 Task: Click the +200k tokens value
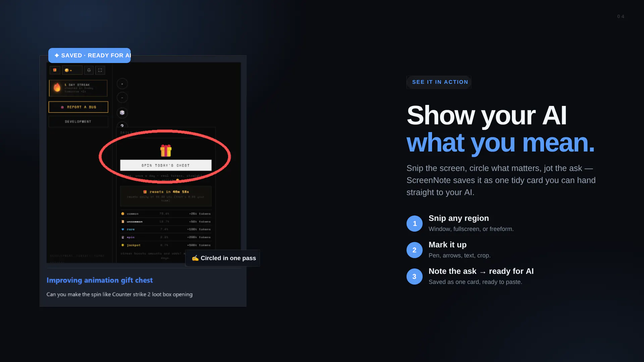pos(199,237)
